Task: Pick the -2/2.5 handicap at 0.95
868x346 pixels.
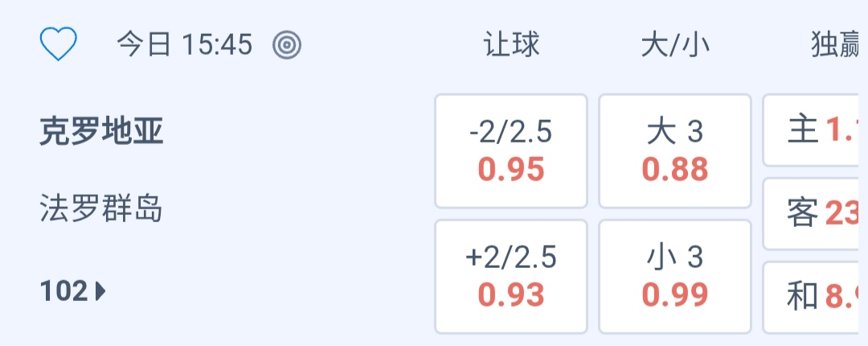Action: point(511,150)
